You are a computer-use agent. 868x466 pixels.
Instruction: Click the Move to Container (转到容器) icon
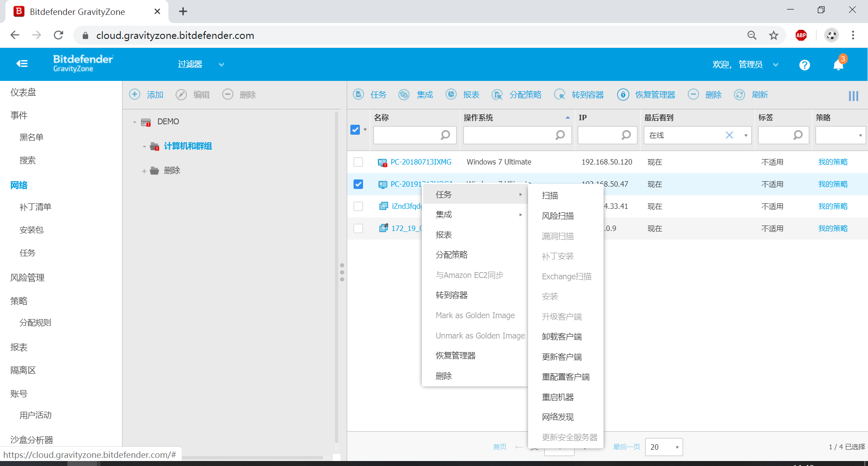pos(560,94)
